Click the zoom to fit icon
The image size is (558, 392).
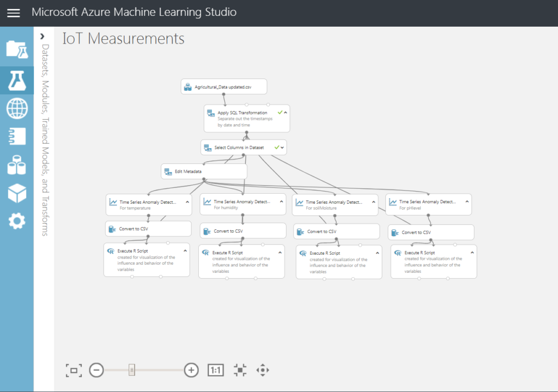pyautogui.click(x=73, y=370)
